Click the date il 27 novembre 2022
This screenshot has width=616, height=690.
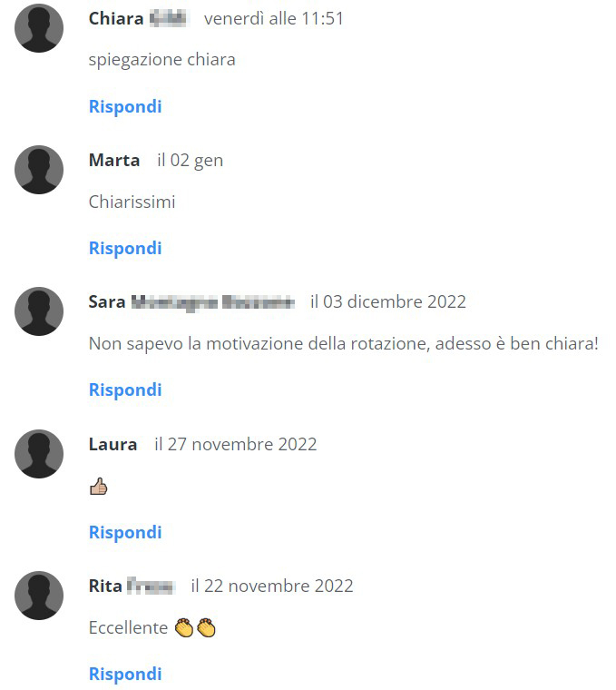(236, 444)
